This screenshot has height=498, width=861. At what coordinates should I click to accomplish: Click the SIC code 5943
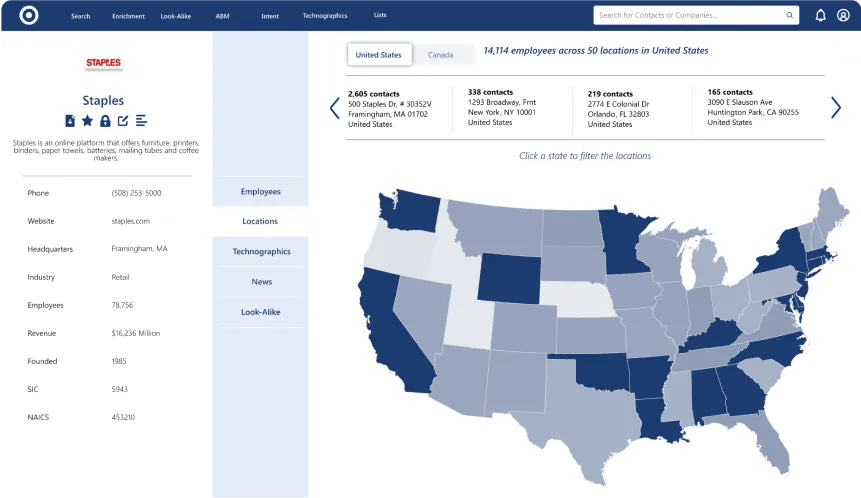pos(119,389)
